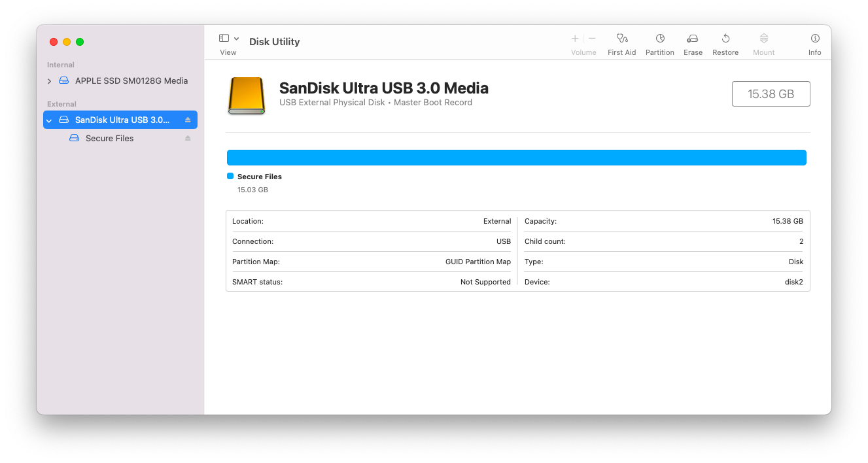Click the orange external drive icon
868x463 pixels.
pyautogui.click(x=247, y=96)
